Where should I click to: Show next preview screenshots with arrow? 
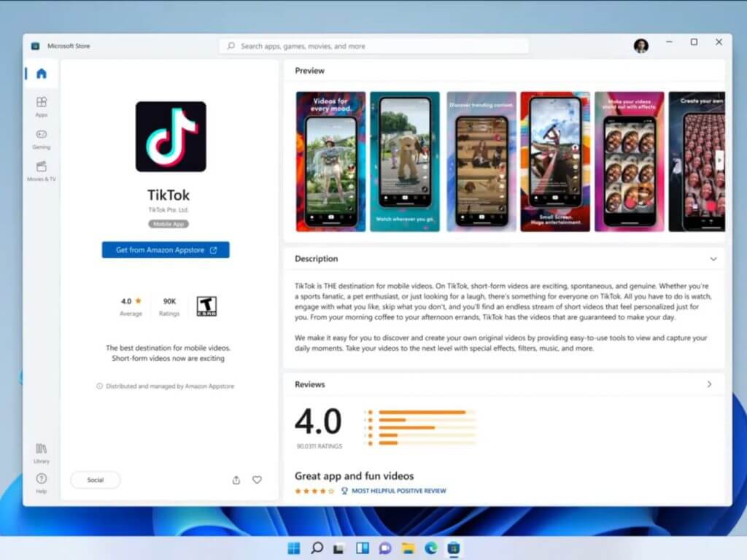click(x=719, y=160)
